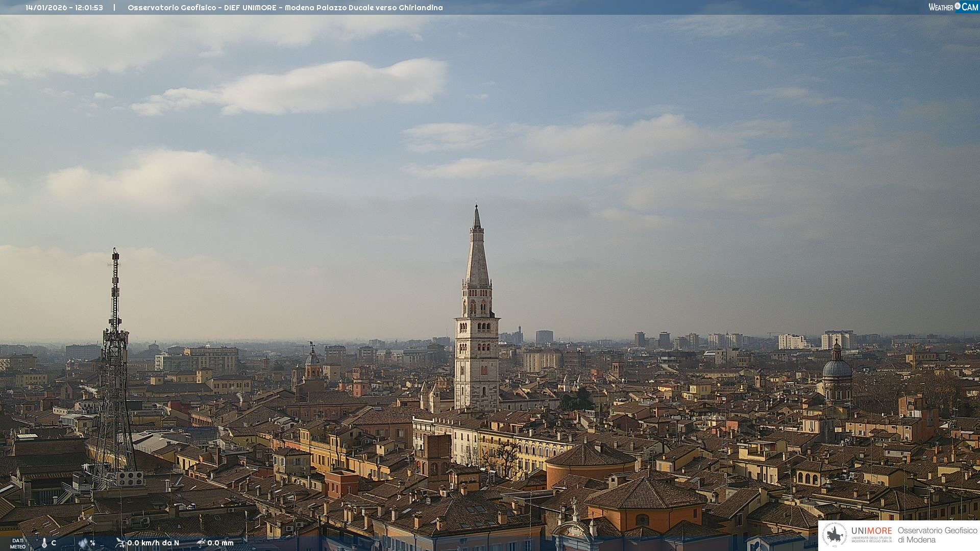The height and width of the screenshot is (551, 980).
Task: Click the wind anemometer icon
Action: pyautogui.click(x=120, y=543)
